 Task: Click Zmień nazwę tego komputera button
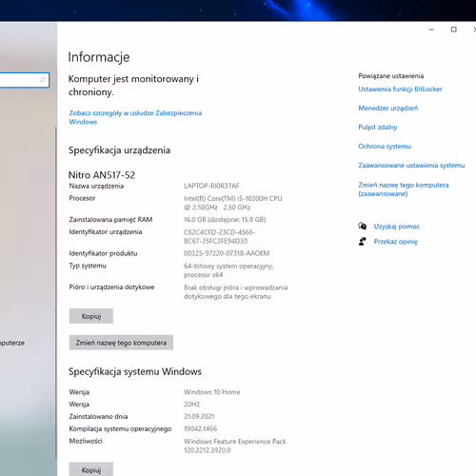(x=121, y=343)
